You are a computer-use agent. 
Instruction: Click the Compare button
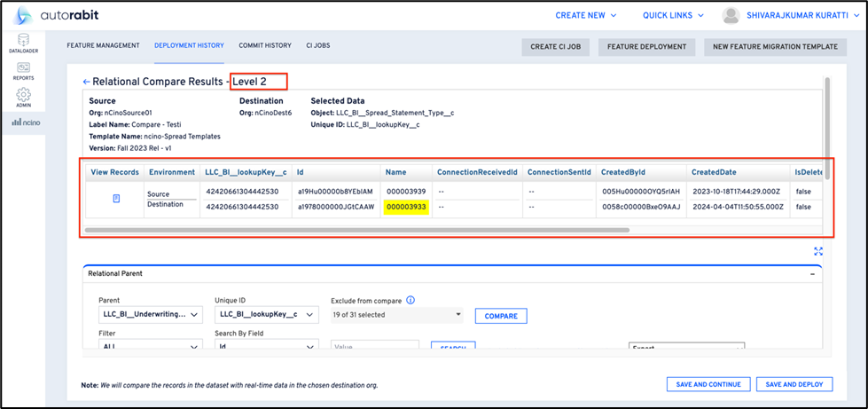coord(501,316)
